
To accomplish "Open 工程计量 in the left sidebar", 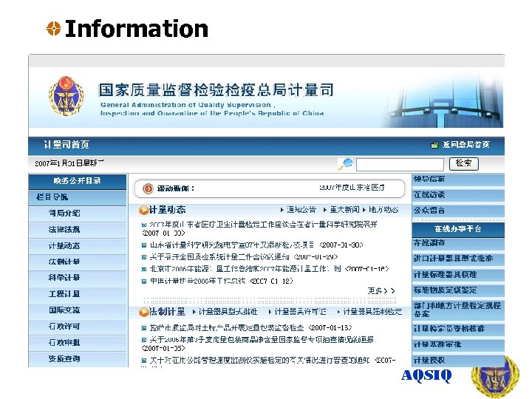I will [x=64, y=294].
